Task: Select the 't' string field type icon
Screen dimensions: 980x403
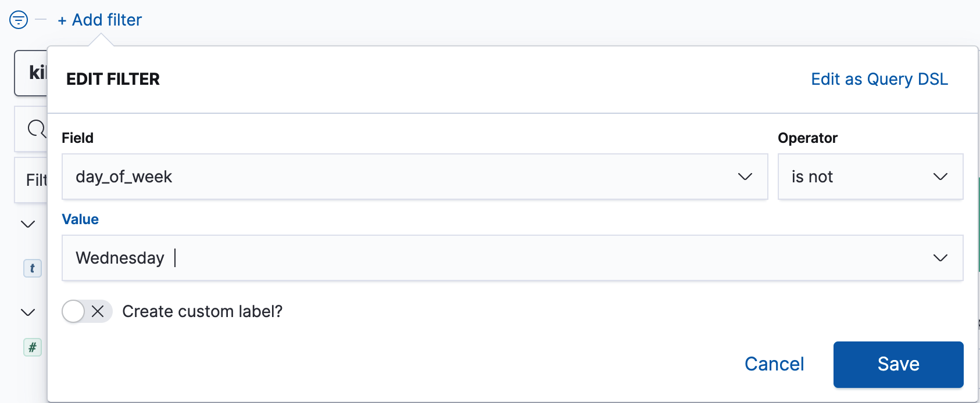Action: [33, 268]
